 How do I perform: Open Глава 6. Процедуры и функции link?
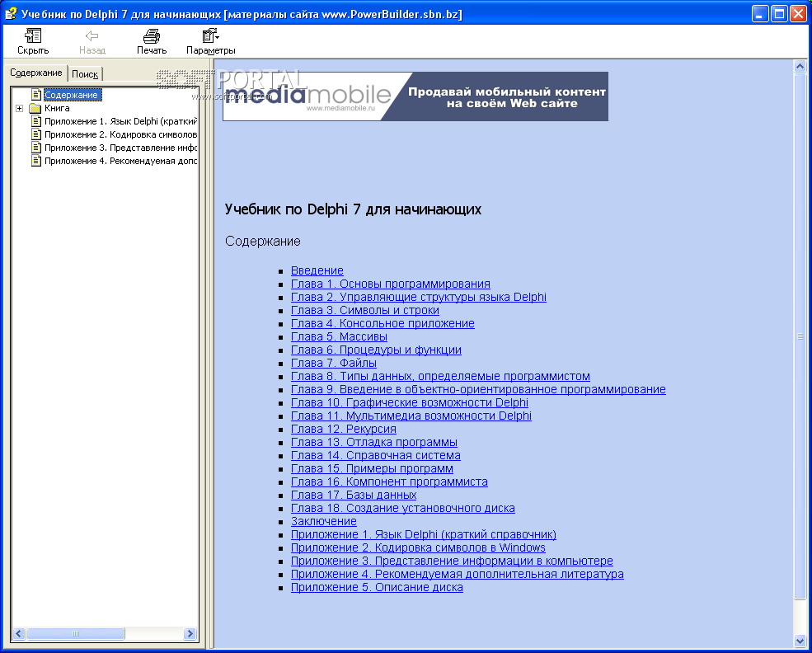coord(376,350)
